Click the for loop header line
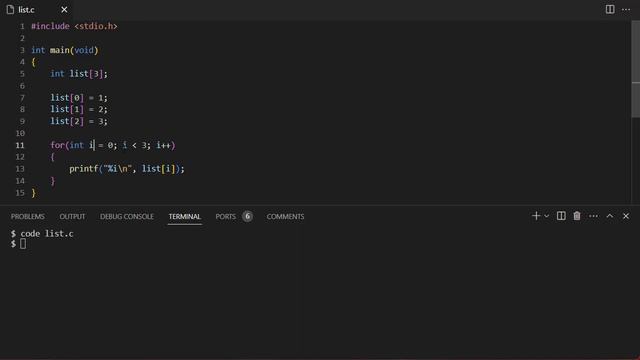 point(113,145)
